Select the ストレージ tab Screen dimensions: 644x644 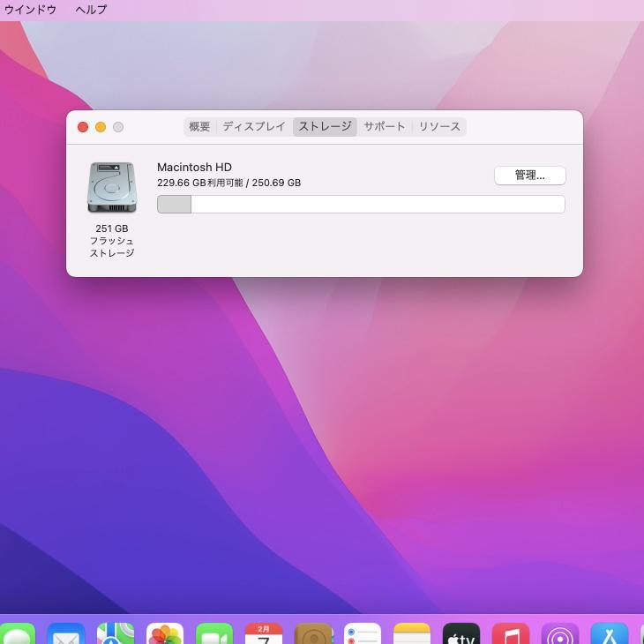(x=325, y=126)
